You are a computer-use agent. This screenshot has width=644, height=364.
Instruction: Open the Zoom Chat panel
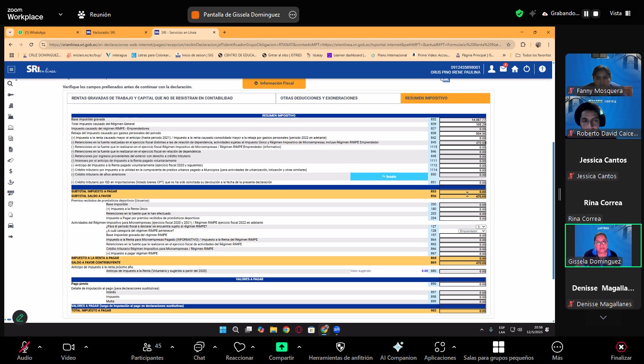[x=199, y=347]
